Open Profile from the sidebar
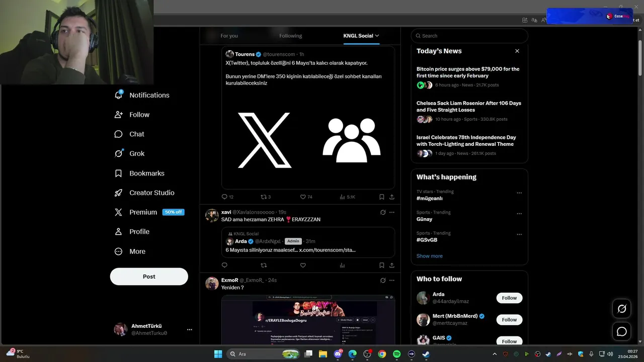The width and height of the screenshot is (644, 362). point(132,232)
